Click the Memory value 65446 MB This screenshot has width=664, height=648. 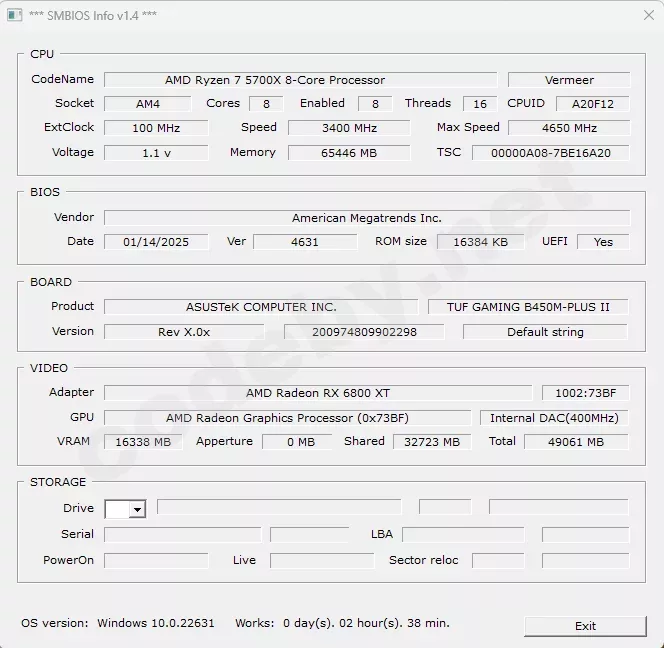(x=349, y=153)
